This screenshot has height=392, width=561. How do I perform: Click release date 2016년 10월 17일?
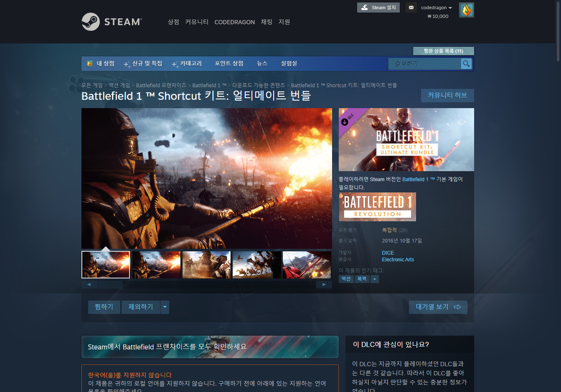tap(402, 241)
